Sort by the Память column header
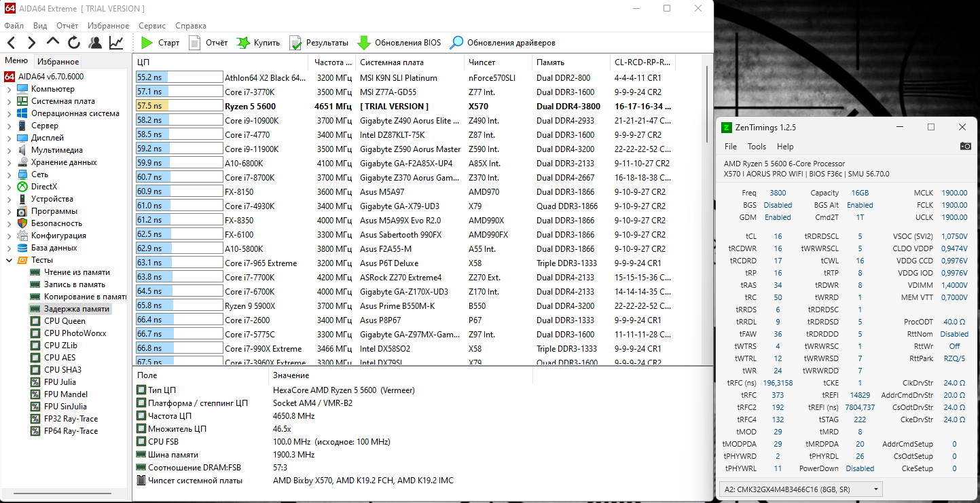Image resolution: width=980 pixels, height=503 pixels. click(x=570, y=62)
